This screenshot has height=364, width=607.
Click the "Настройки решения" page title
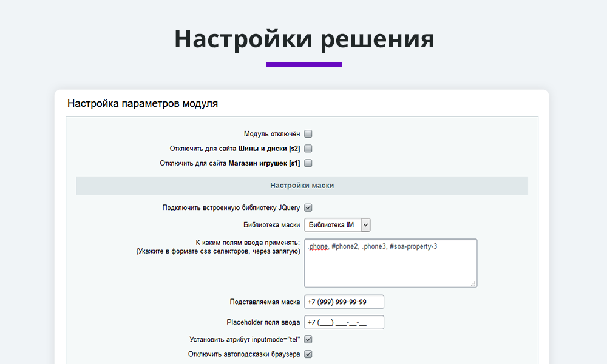[303, 39]
